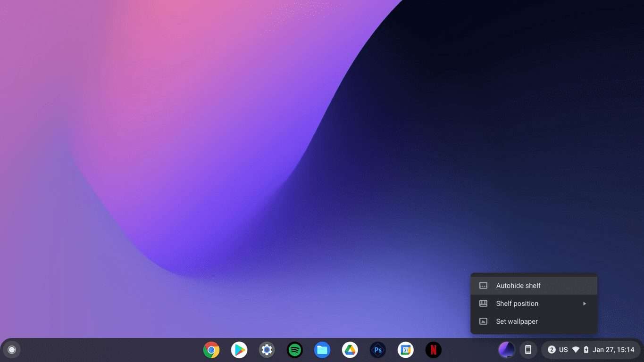Click the Autohide shelf icon
Screen dimensions: 644x362
pyautogui.click(x=483, y=286)
